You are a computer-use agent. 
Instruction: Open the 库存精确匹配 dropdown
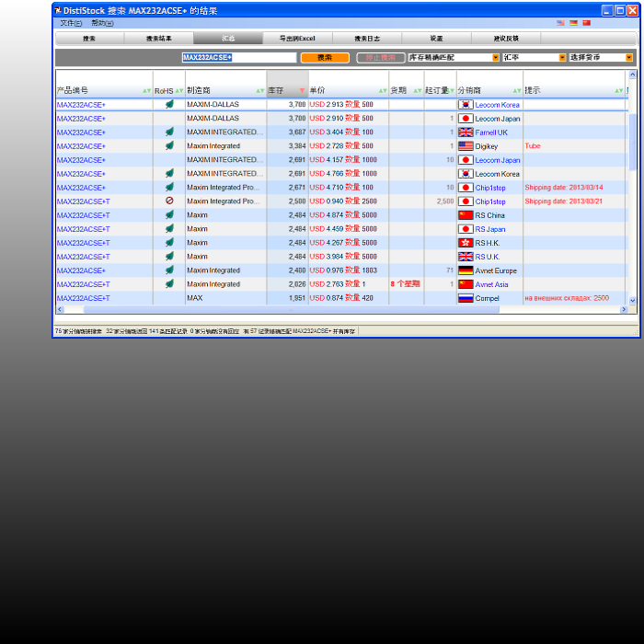[x=453, y=57]
